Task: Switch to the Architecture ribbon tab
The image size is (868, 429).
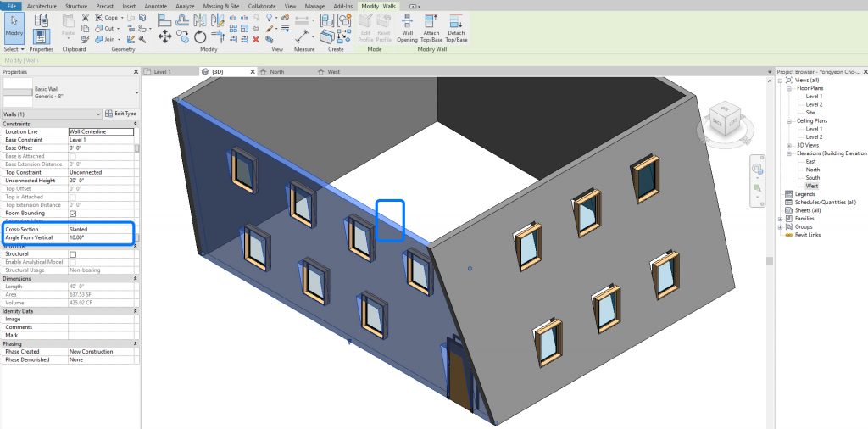Action: (42, 6)
